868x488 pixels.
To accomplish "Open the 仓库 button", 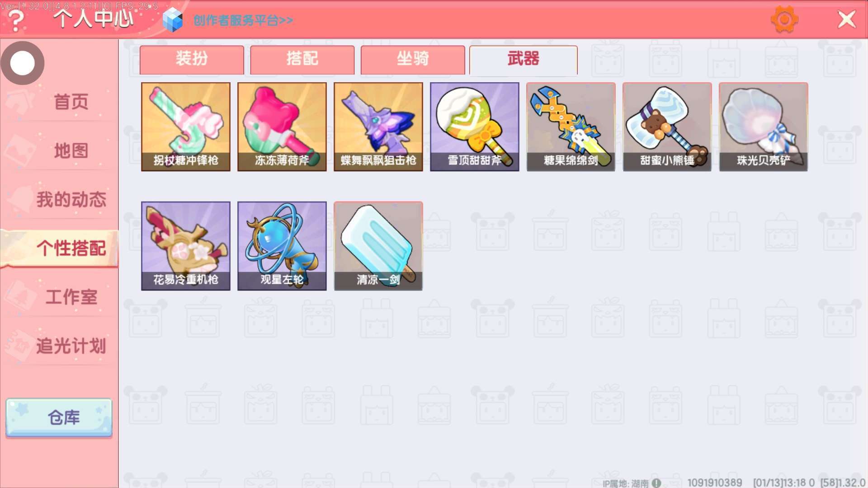I will pos(59,418).
